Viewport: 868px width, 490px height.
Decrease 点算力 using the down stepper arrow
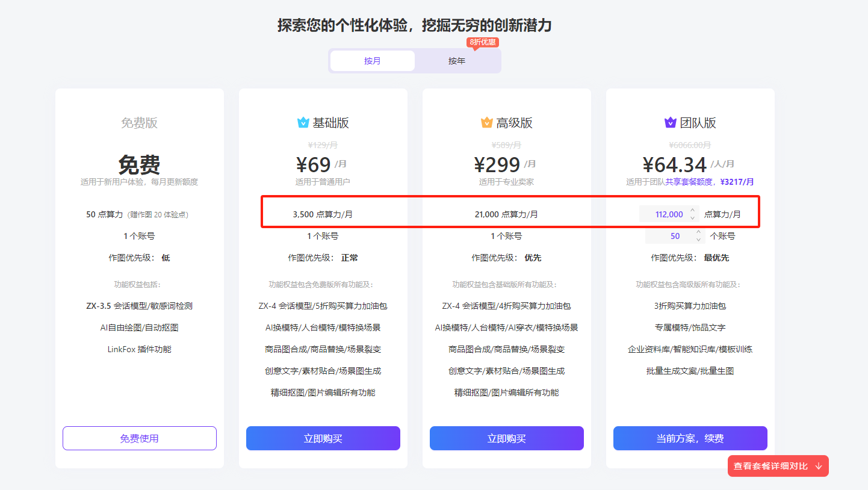pos(692,217)
